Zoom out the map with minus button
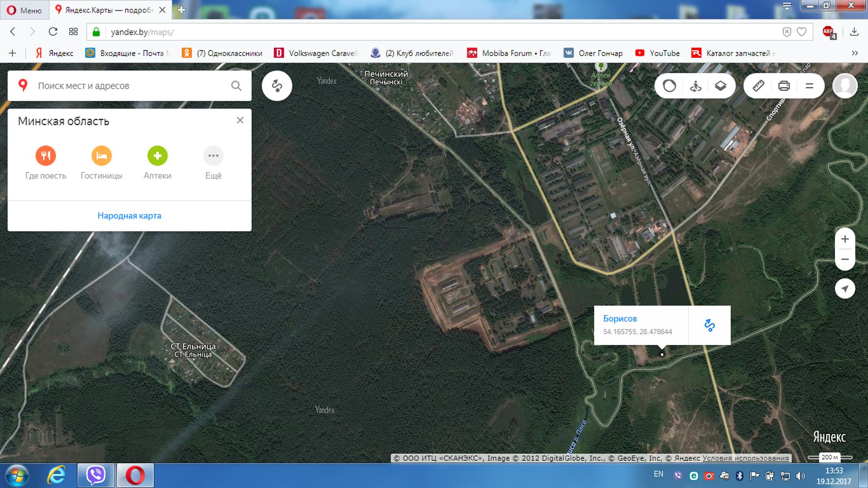Viewport: 868px width, 488px height. (x=844, y=260)
